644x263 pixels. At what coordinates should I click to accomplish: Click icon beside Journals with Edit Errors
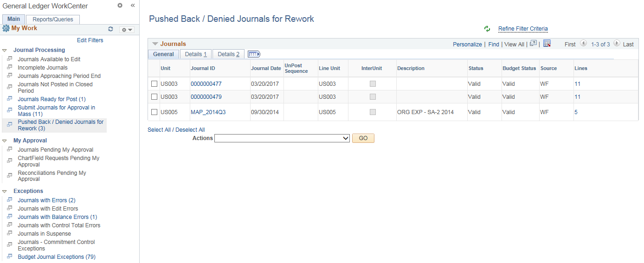pos(10,209)
